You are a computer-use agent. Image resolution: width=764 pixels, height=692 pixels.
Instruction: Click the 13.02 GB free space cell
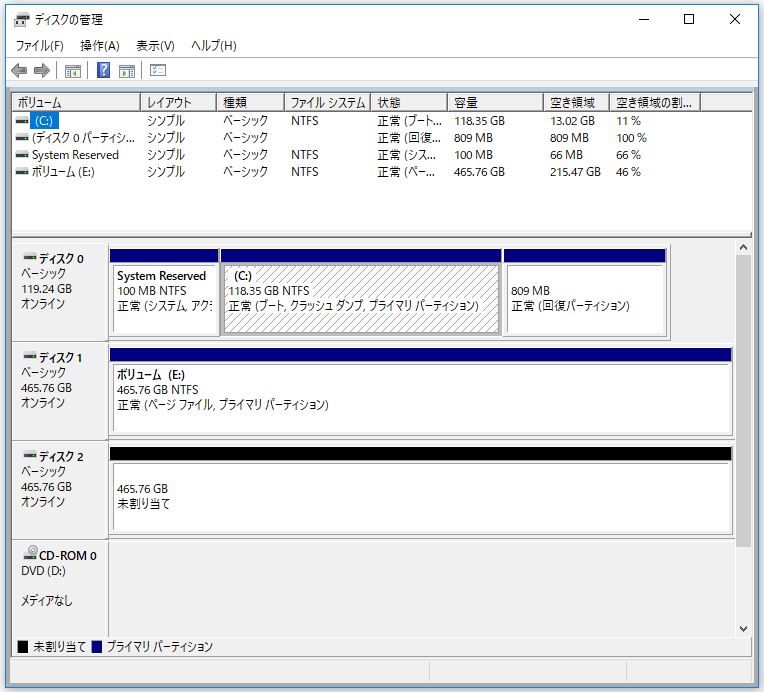(x=573, y=121)
